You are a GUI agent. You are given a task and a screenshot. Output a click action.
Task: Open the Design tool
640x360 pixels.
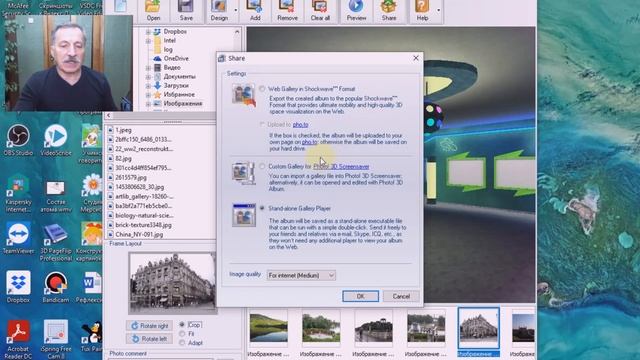click(219, 11)
